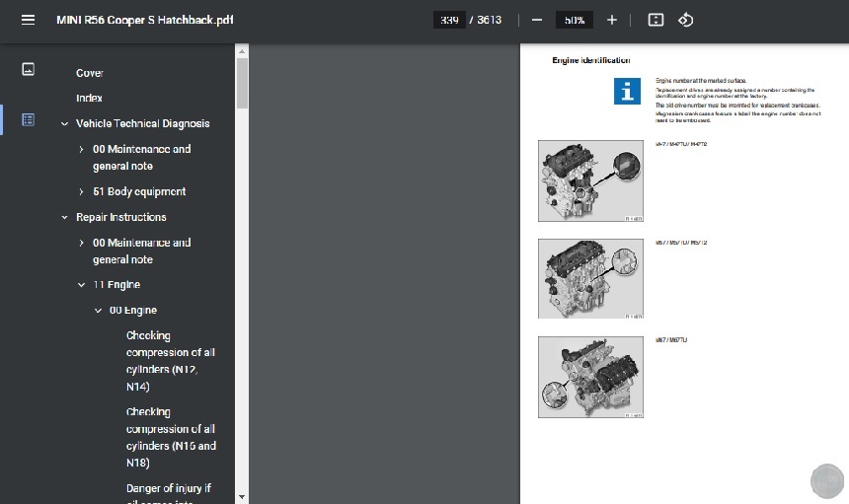Viewport: 849px width, 504px height.
Task: Click the round floating button at bottom right
Action: (827, 480)
